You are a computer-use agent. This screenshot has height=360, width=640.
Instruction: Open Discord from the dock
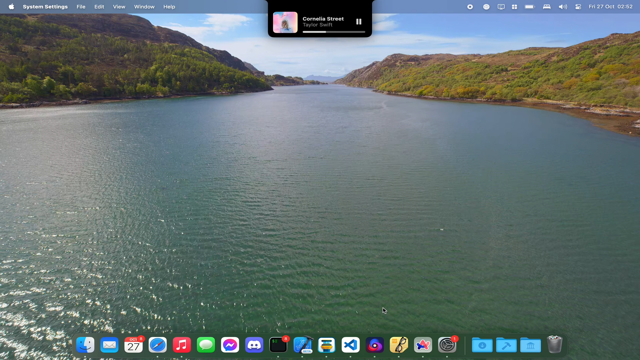tap(254, 345)
